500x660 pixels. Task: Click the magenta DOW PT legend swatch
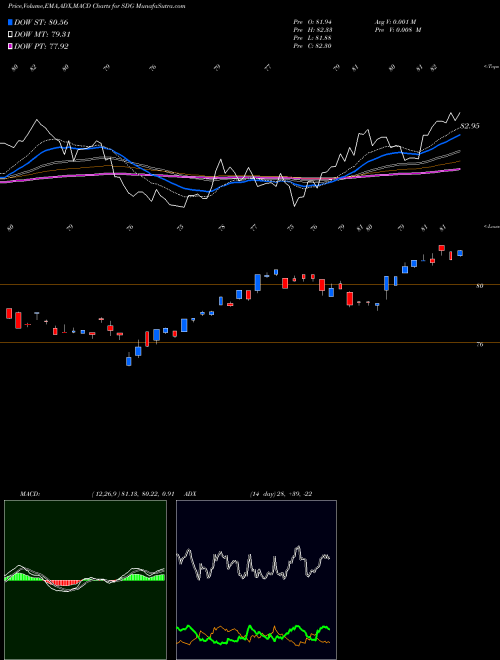pos(10,46)
